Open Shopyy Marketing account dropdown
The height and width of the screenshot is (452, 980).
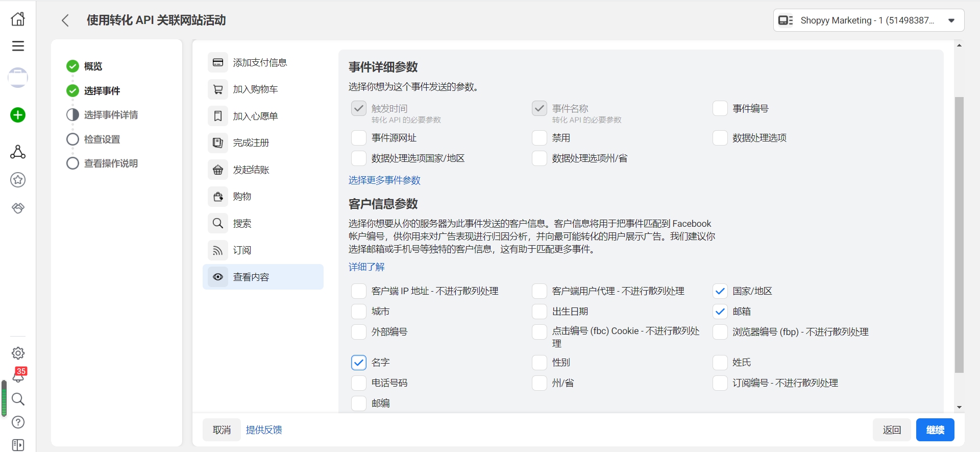[868, 20]
